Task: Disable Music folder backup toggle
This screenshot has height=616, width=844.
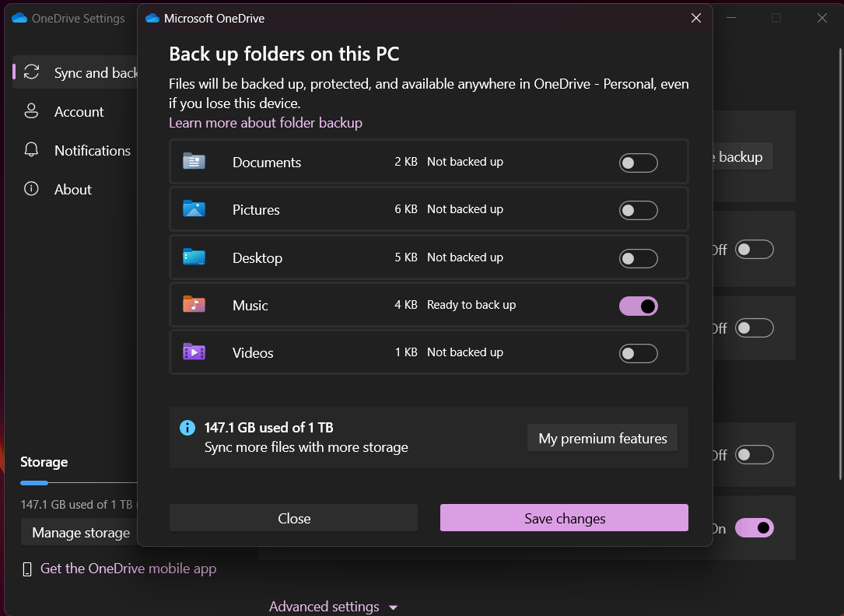Action: pyautogui.click(x=639, y=306)
